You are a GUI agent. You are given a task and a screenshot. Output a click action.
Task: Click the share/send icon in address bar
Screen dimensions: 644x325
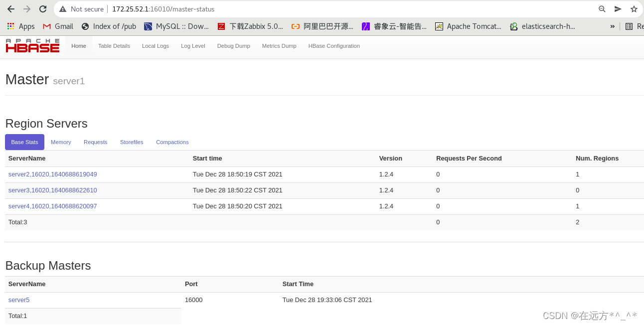click(618, 9)
